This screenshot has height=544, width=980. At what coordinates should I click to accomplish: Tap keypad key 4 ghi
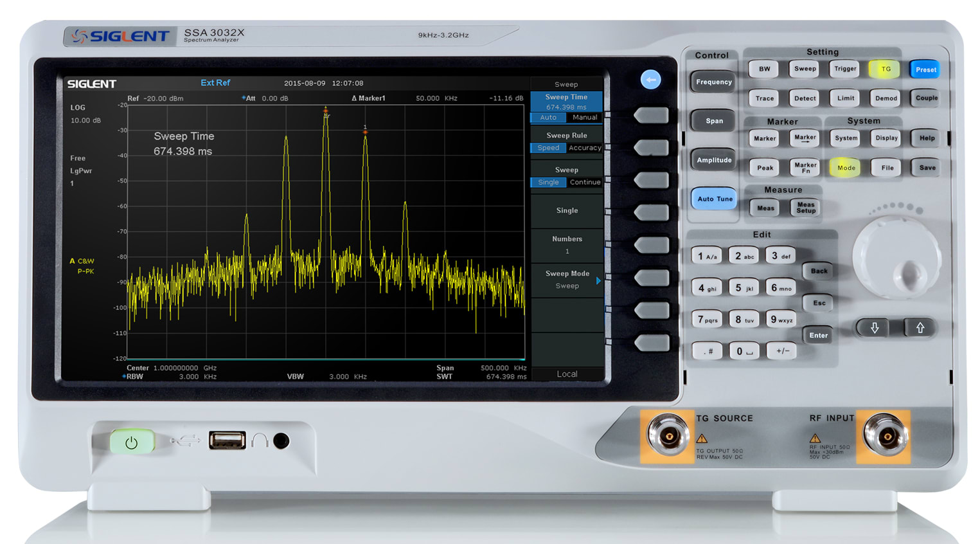pos(707,288)
